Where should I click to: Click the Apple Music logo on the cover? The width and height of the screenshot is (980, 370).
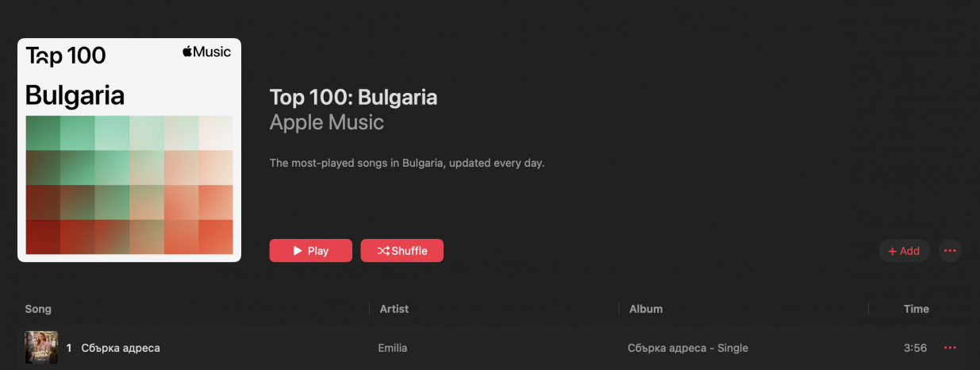coord(206,52)
